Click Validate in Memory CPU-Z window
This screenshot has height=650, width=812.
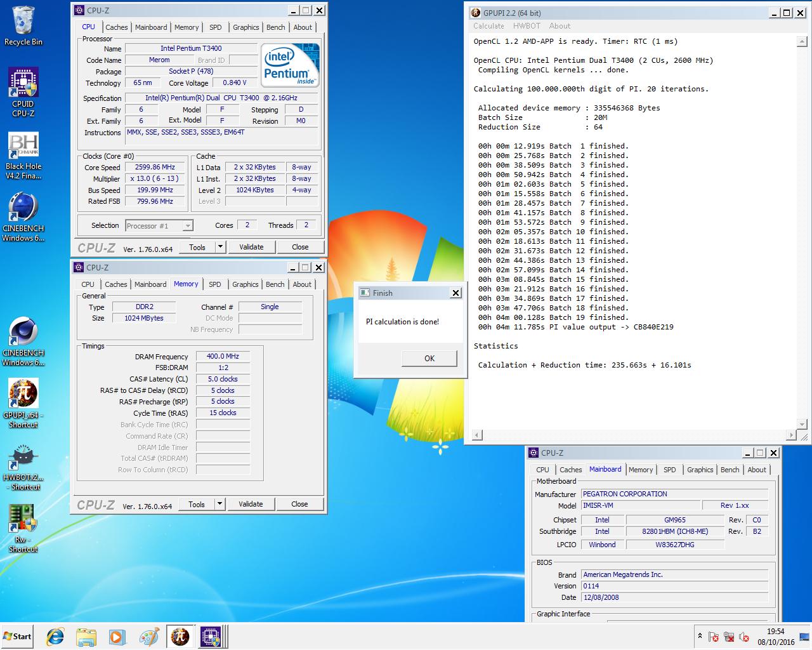coord(251,504)
